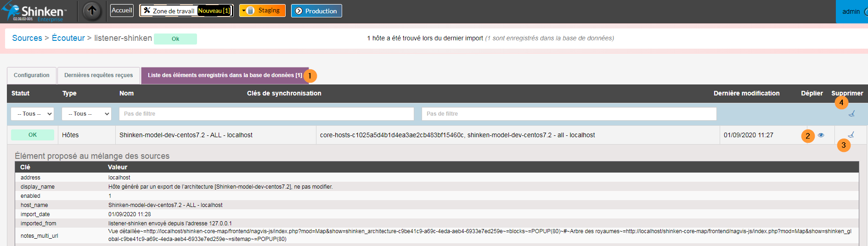This screenshot has height=246, width=868.
Task: Click the Nouveau [1] badge
Action: tap(214, 11)
